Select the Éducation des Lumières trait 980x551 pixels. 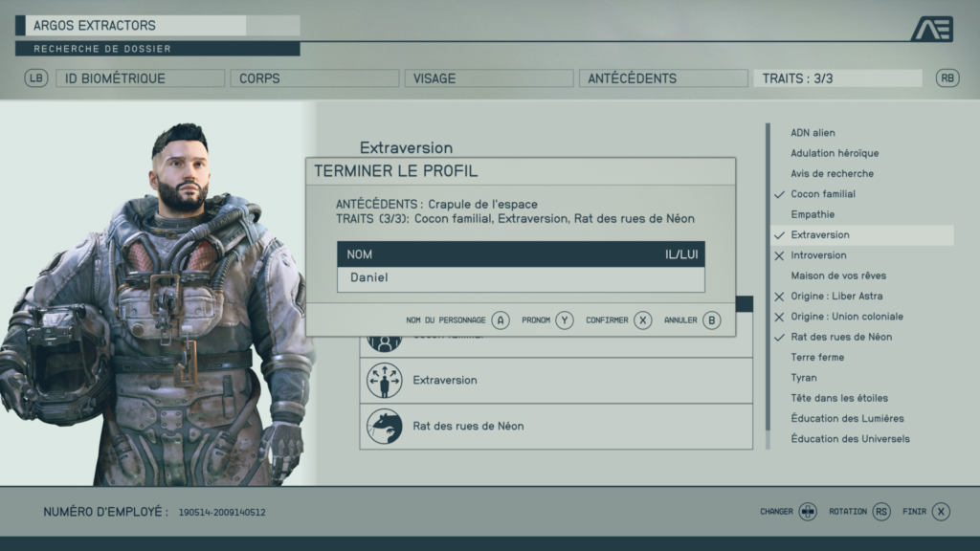point(847,419)
